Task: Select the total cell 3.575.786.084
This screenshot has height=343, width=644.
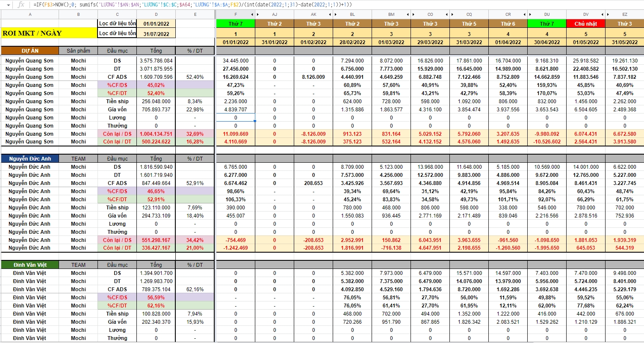Action: [x=156, y=61]
